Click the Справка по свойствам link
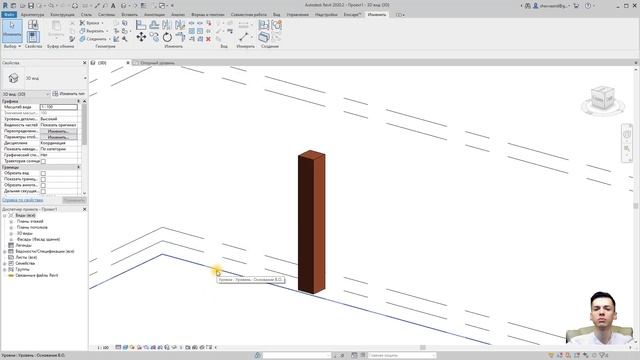 pyautogui.click(x=22, y=200)
